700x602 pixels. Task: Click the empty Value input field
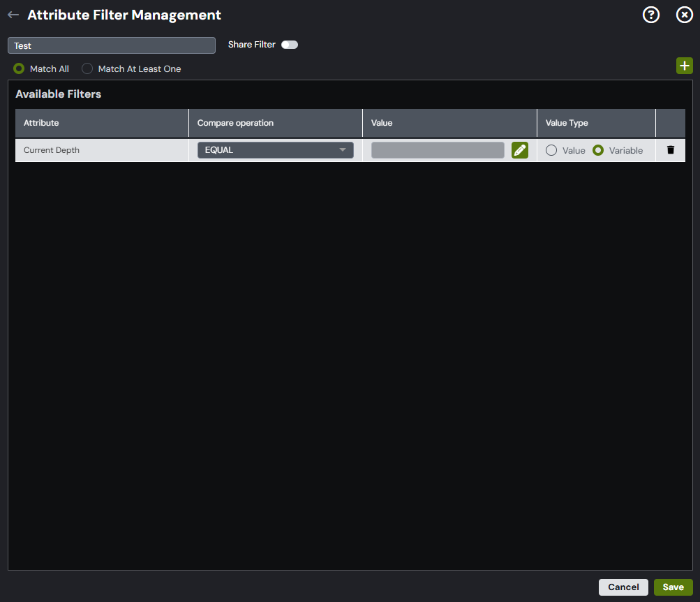pos(438,150)
